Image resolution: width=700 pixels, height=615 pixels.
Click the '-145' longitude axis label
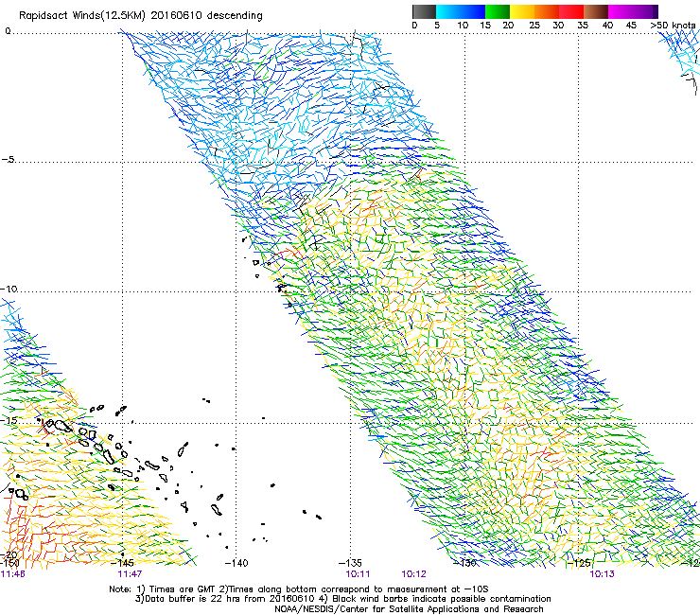[x=123, y=563]
